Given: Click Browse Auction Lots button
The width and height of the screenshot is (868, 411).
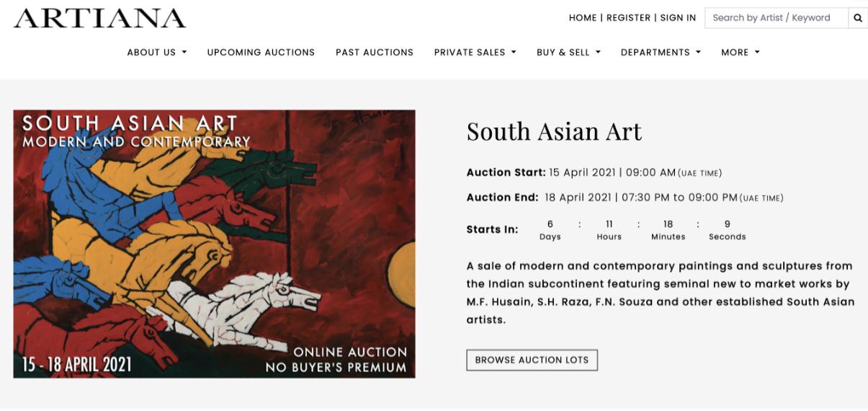Looking at the screenshot, I should 532,360.
